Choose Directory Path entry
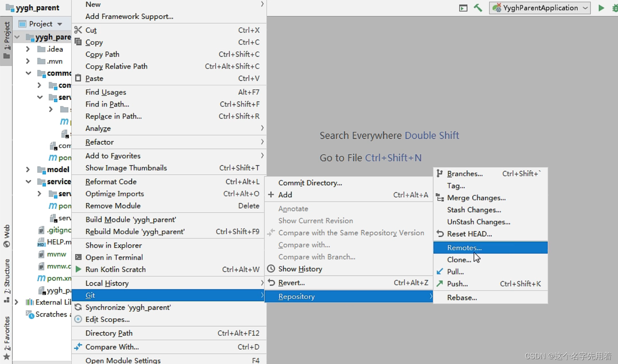 [x=169, y=333]
